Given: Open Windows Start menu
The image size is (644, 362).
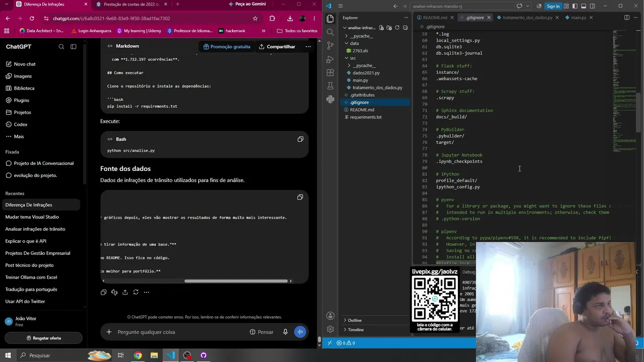Looking at the screenshot, I should [x=8, y=355].
